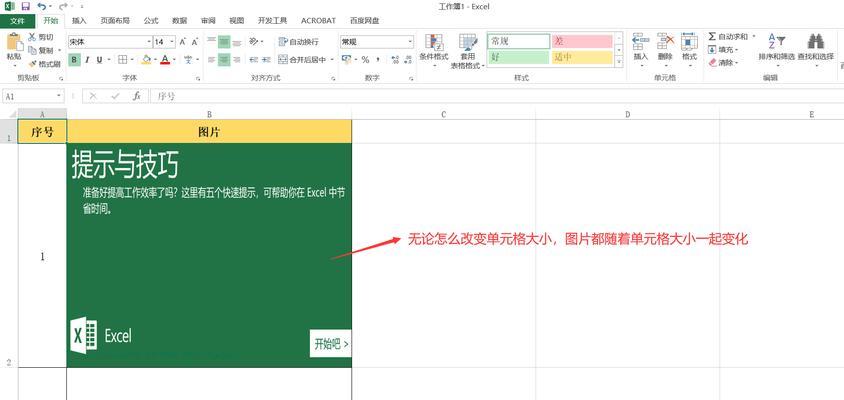Click the increase indent icon
The width and height of the screenshot is (844, 400).
266,59
